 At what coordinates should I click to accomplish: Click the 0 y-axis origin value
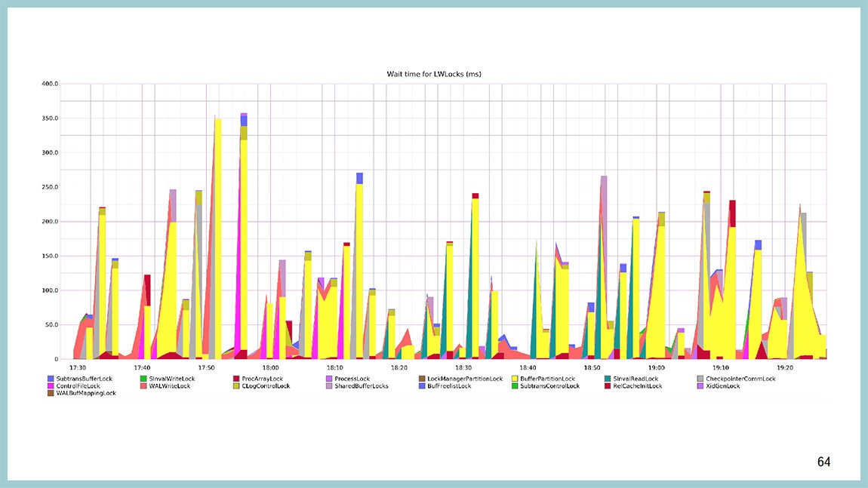point(56,360)
